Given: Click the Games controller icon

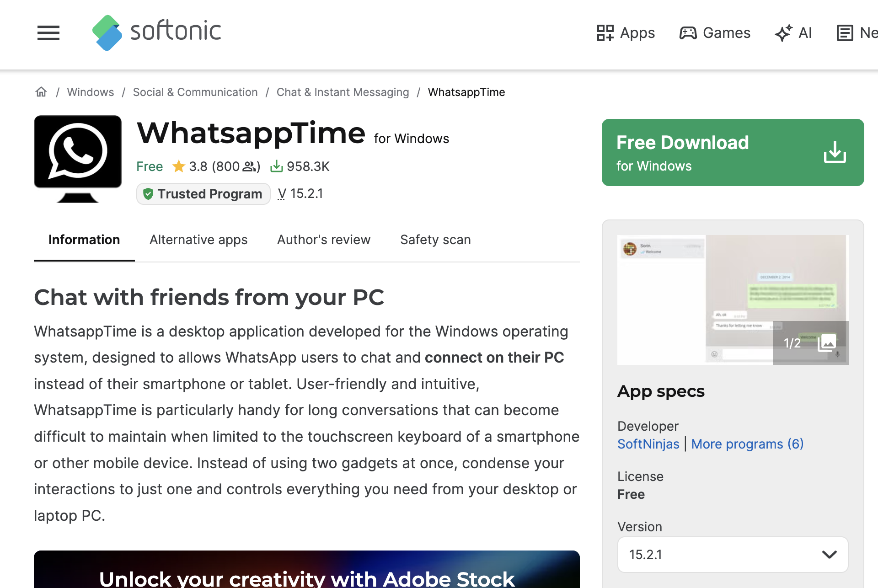Looking at the screenshot, I should point(688,33).
